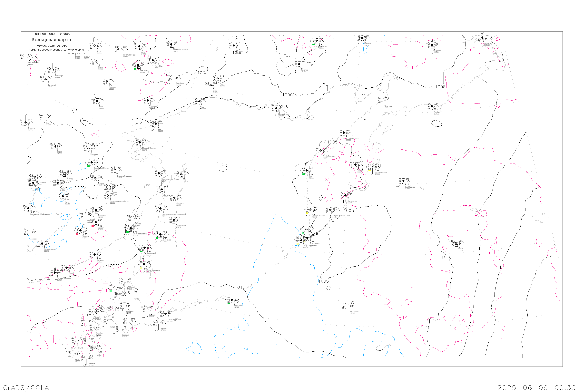This screenshot has width=588, height=392.
Task: Click the Нерюнгри station cloud cover circle
Action: click(x=53, y=70)
